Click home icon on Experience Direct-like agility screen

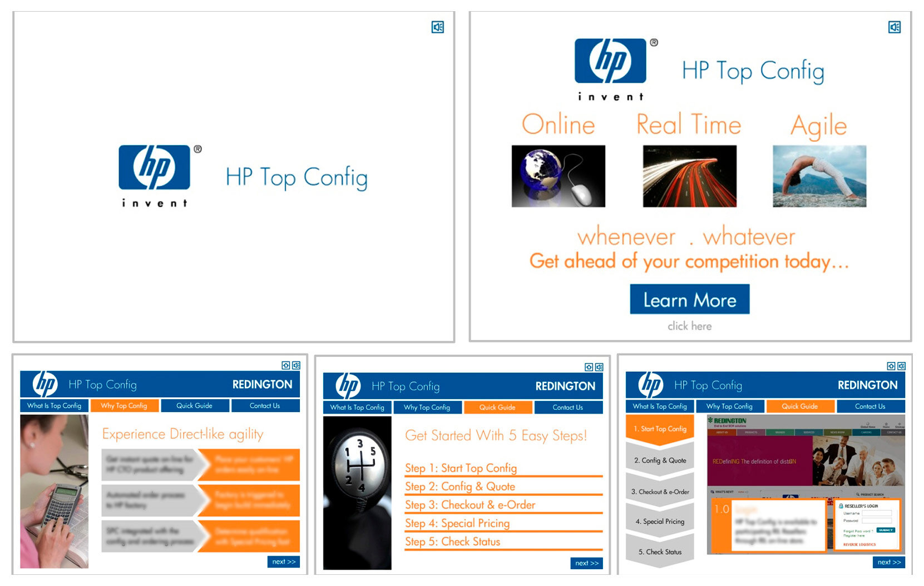point(286,365)
